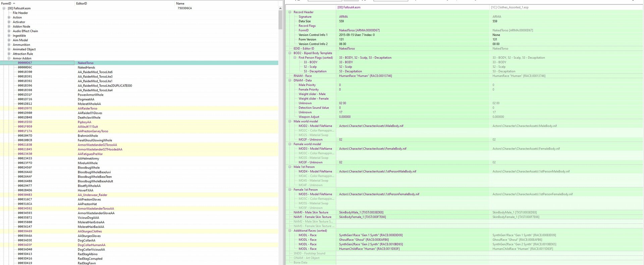Screen dimensions: 644x265
Task: Click the record tree vertical scrollbar thumb
Action: coord(280,19)
